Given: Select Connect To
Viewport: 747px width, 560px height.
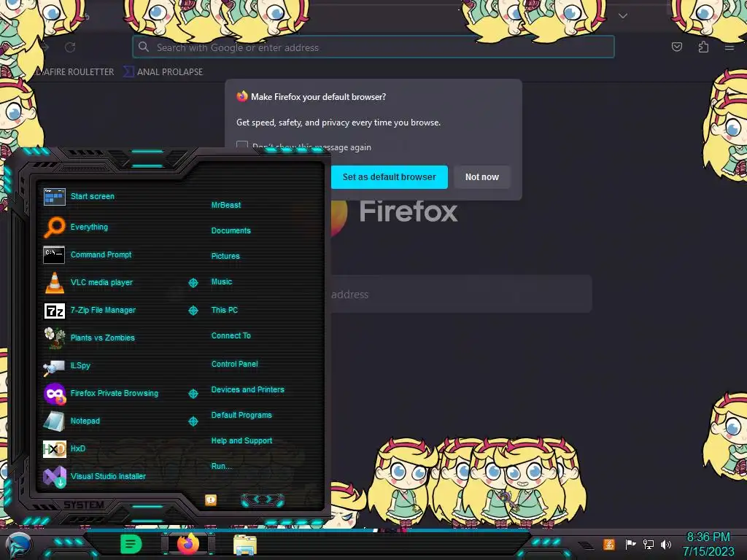Looking at the screenshot, I should [x=231, y=335].
